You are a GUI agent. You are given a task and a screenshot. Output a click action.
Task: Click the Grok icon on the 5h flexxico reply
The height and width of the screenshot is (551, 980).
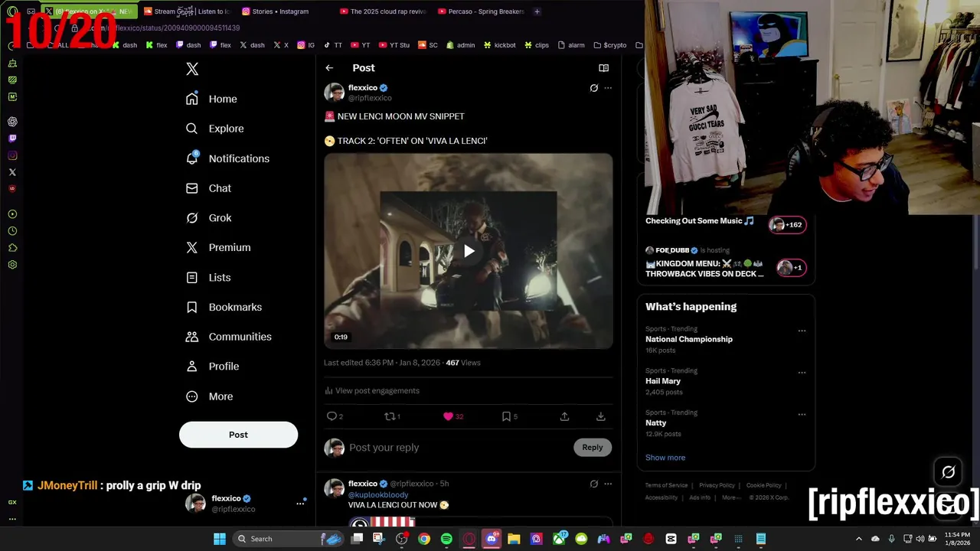tap(593, 484)
